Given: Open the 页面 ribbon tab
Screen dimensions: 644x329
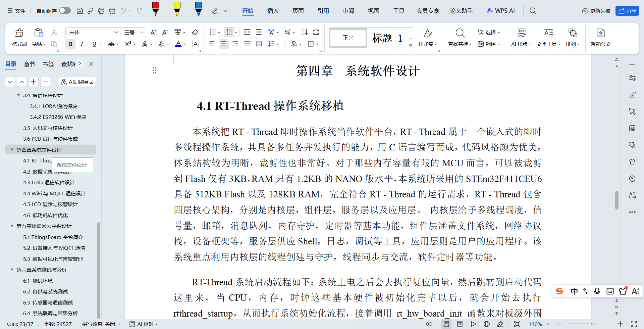Looking at the screenshot, I should (298, 11).
